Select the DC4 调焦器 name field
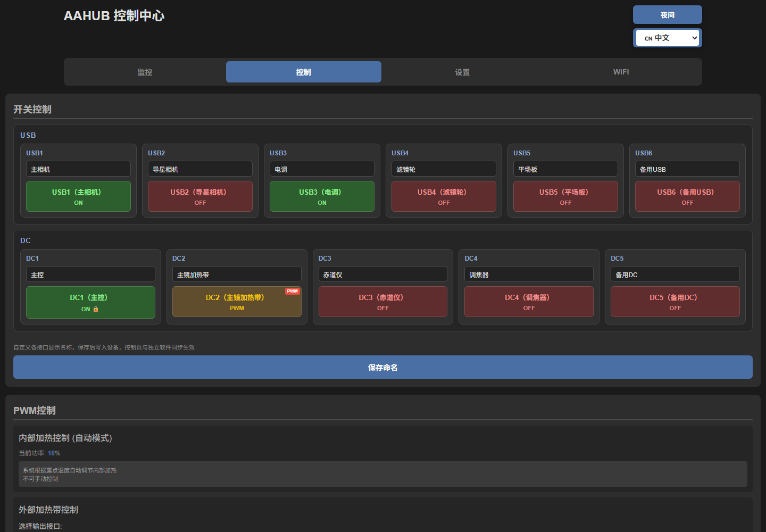766x532 pixels. [x=529, y=274]
